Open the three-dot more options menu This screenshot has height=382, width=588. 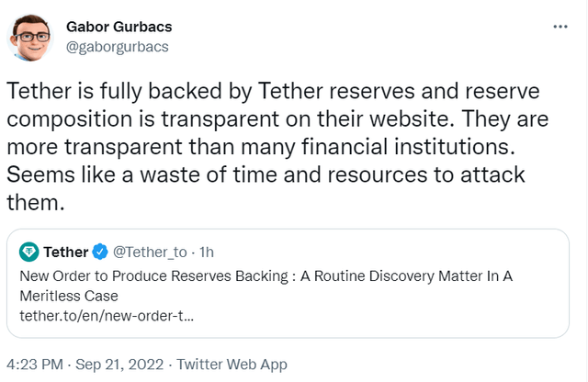pos(560,27)
